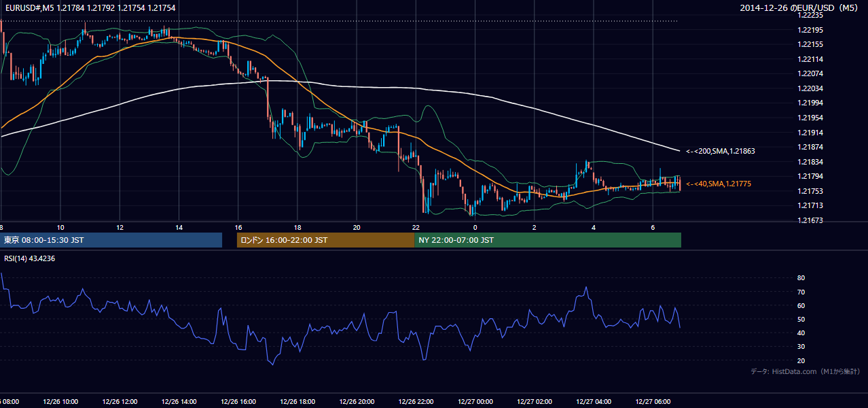This screenshot has width=868, height=408.
Task: Click the 12/26 16:00 bottom time label
Action: 238,402
